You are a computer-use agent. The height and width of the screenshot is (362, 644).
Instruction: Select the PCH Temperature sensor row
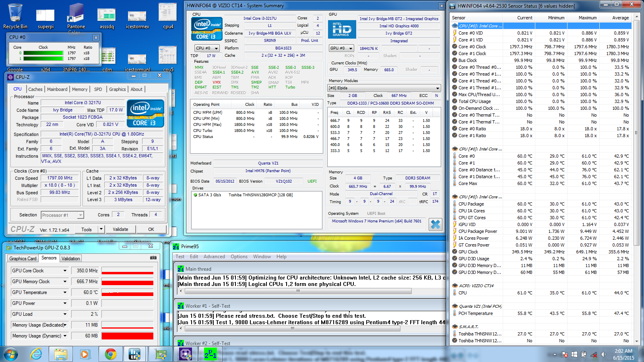pyautogui.click(x=542, y=313)
